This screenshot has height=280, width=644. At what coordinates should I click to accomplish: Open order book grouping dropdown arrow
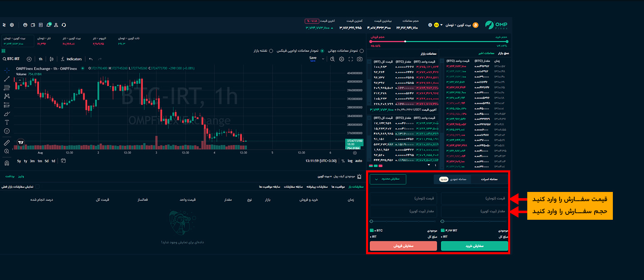pyautogui.click(x=429, y=165)
